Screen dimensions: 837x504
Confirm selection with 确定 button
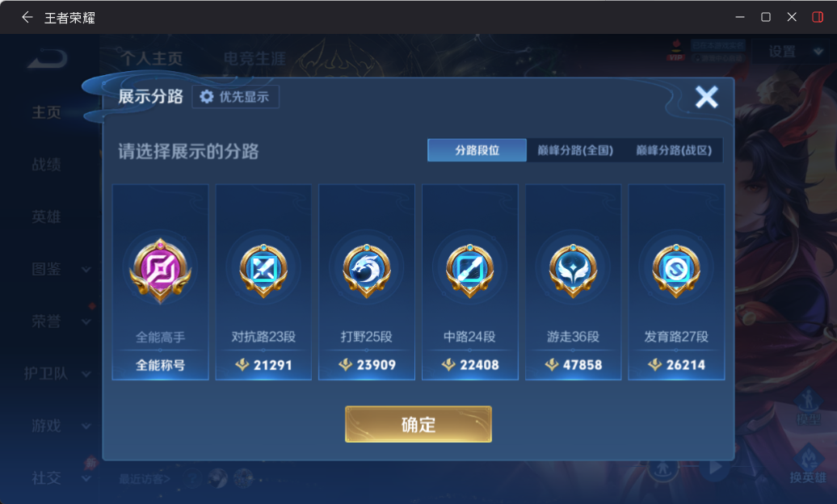418,425
